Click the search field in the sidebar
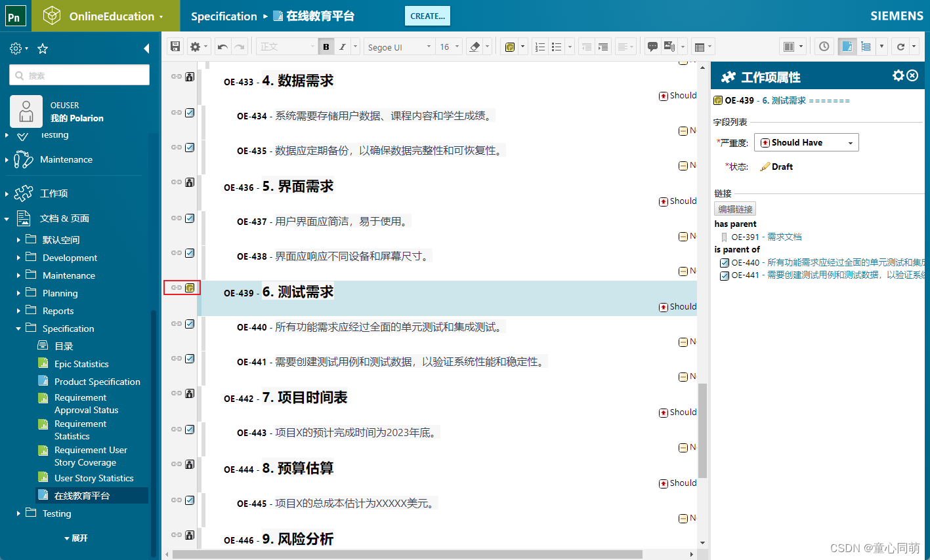The width and height of the screenshot is (930, 560). [x=79, y=75]
